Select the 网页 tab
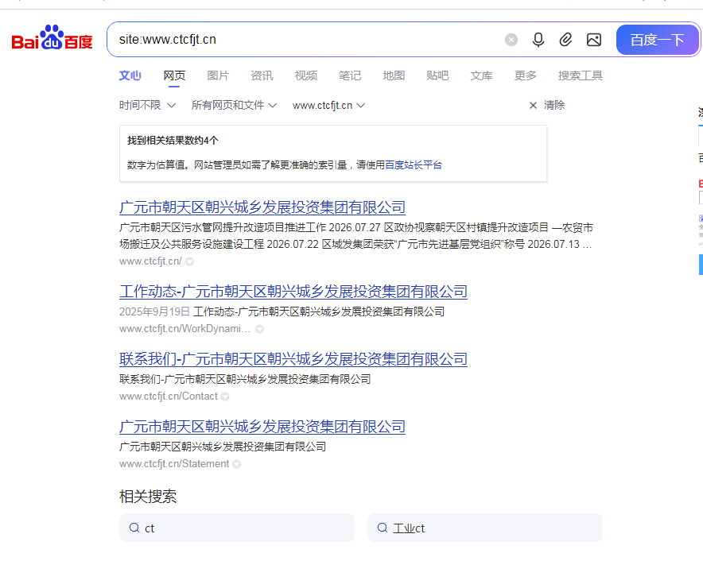 pos(174,75)
